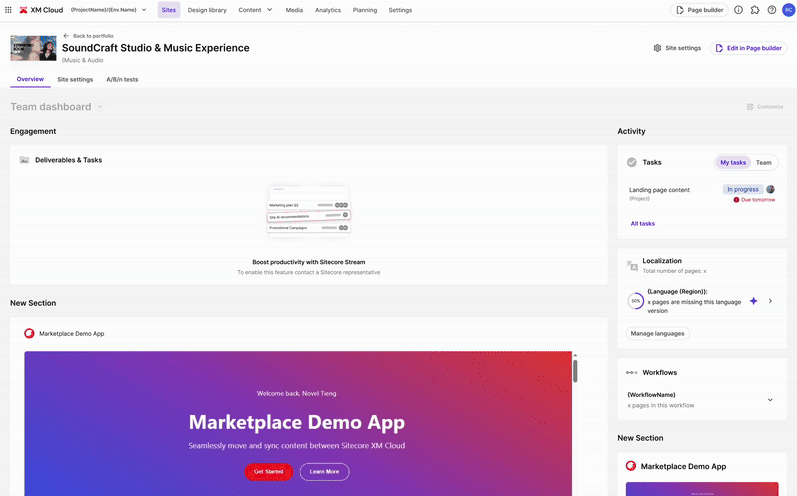This screenshot has width=797, height=496.
Task: Open the Media menu
Action: coord(294,10)
